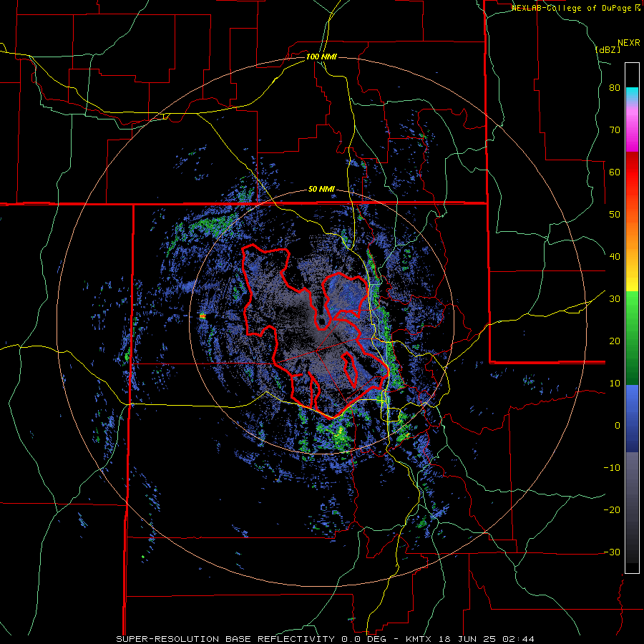Viewport: 644px width, 644px height.
Task: Click the NEXR label above the color scale
Action: 628,43
